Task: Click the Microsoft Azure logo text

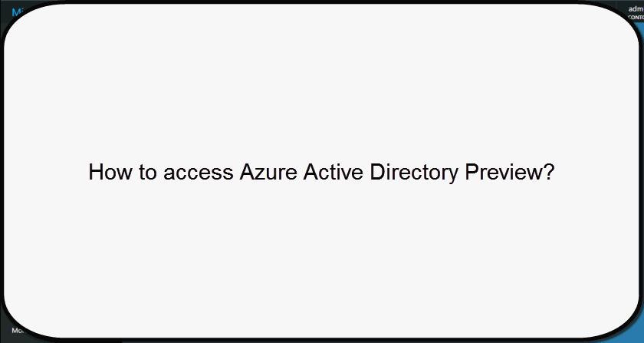Action: pyautogui.click(x=16, y=12)
